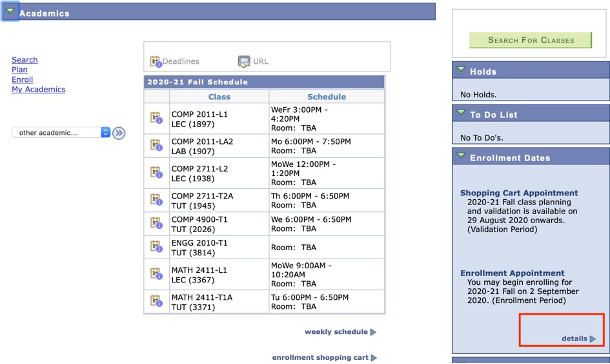Select ENGG 2010-T1 TUT (3814) class cell
This screenshot has height=364, width=610.
pos(219,247)
